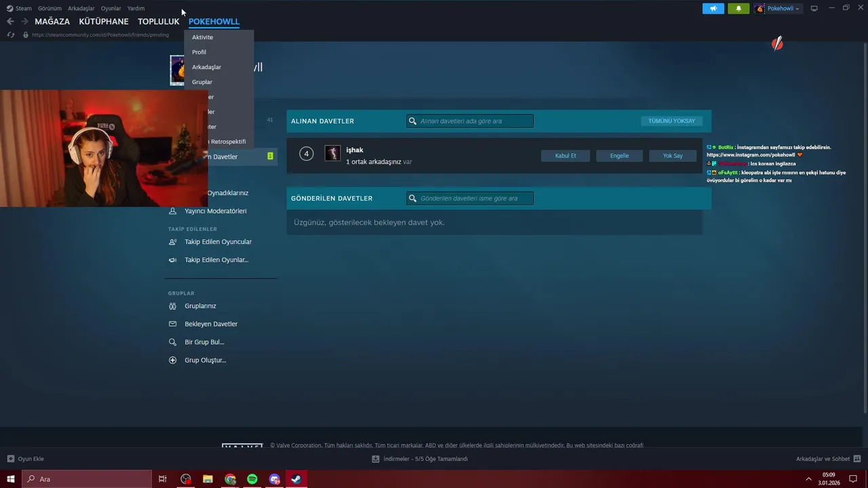Open the Oyunlar menu
The width and height of the screenshot is (868, 488).
(111, 8)
